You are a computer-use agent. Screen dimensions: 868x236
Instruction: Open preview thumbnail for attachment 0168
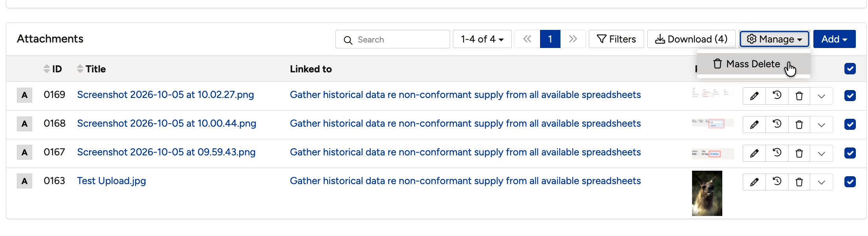pyautogui.click(x=712, y=124)
